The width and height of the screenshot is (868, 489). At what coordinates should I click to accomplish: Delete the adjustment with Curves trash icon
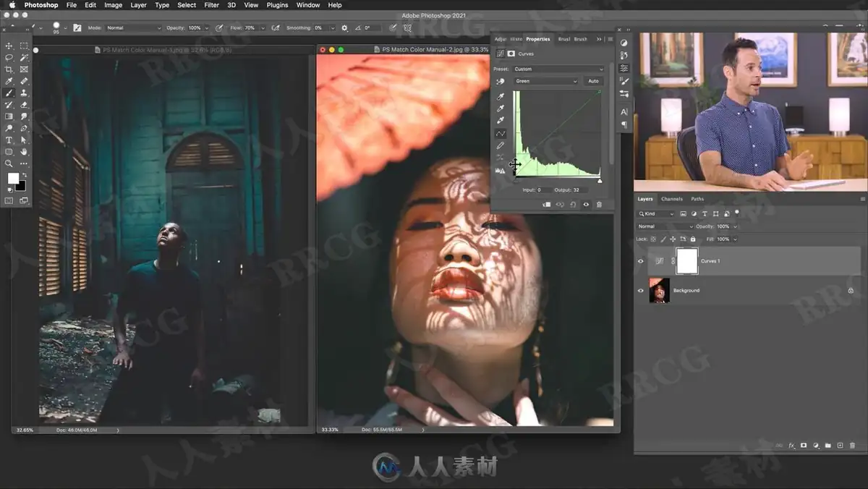click(x=599, y=205)
